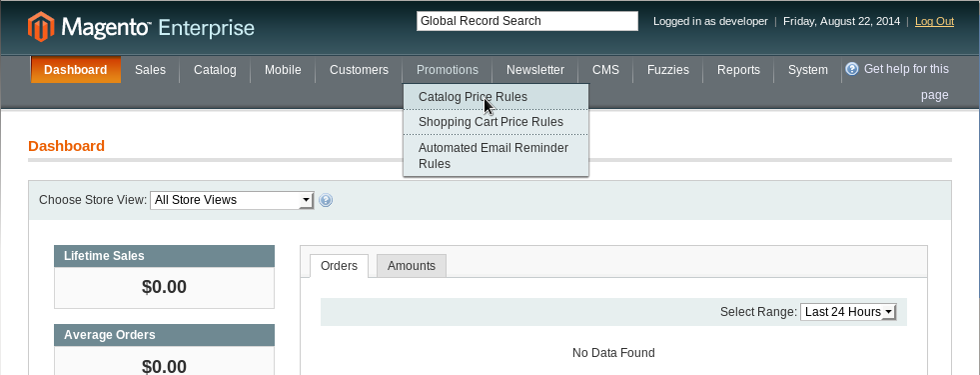Screen dimensions: 980x375
Task: Open the Catalog menu
Action: 215,69
